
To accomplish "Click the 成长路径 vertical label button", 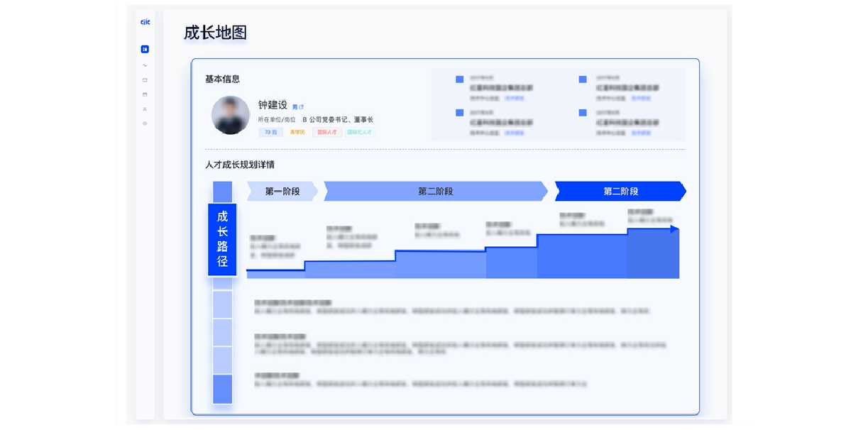I will [222, 240].
